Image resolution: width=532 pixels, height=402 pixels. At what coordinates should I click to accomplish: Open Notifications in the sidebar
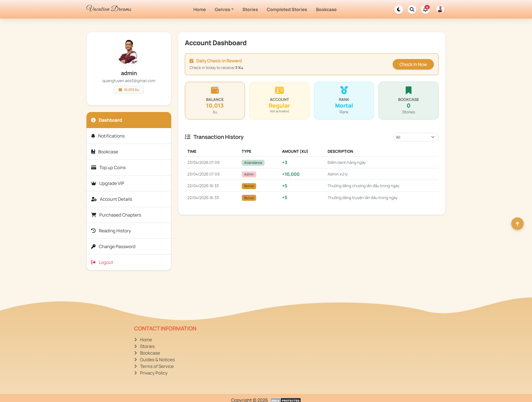tap(129, 136)
